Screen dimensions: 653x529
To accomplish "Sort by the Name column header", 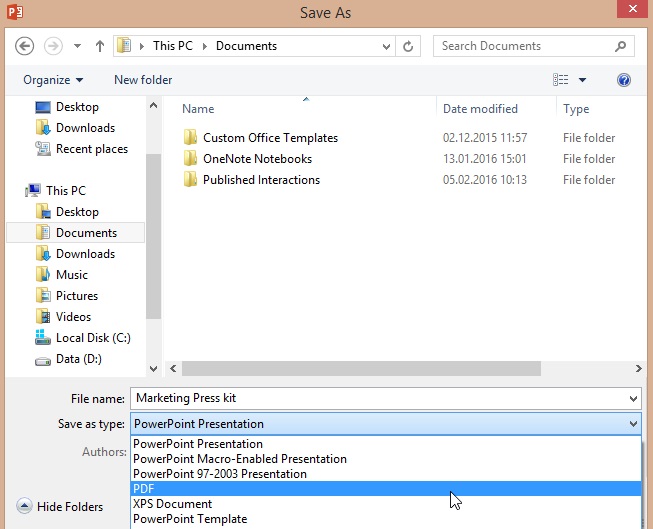I will tap(198, 109).
